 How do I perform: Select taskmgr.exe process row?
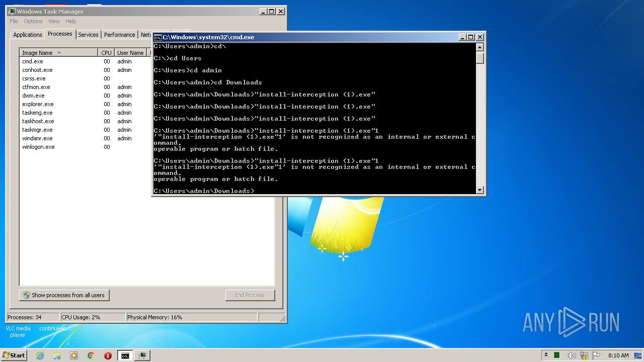[86, 130]
